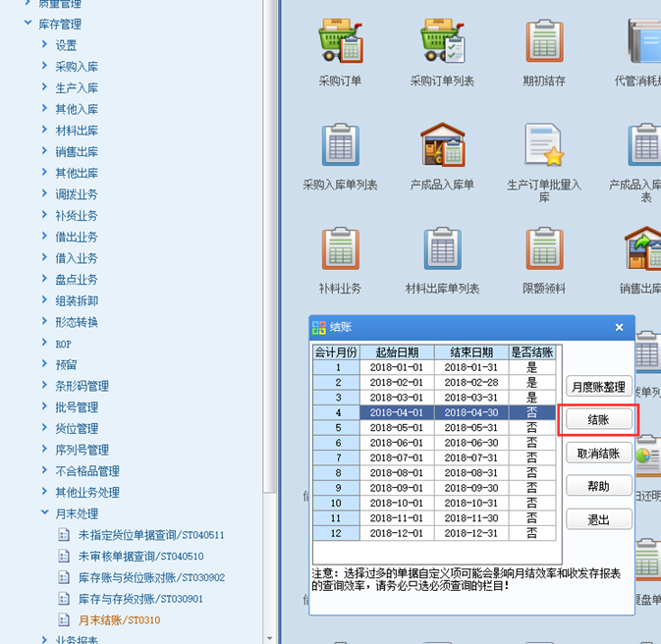Collapse the 月末处理 tree node

coord(44,512)
